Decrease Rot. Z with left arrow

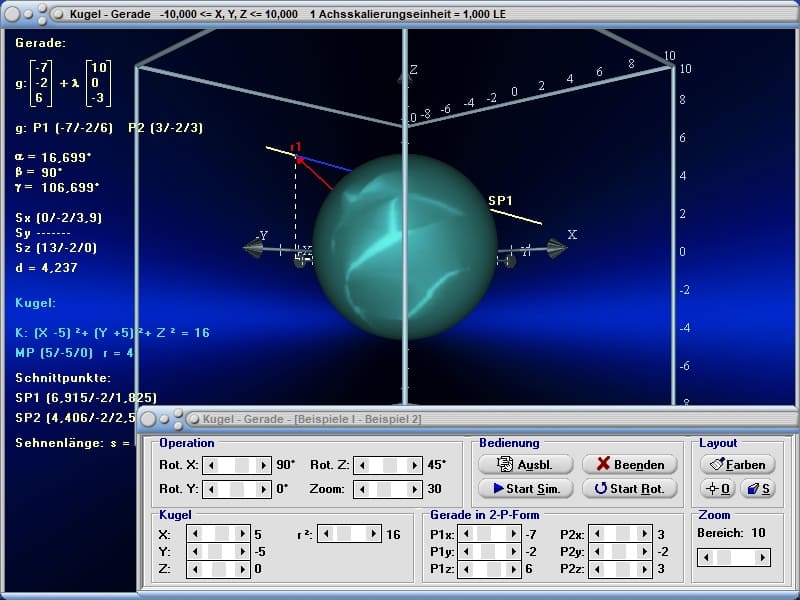click(362, 465)
